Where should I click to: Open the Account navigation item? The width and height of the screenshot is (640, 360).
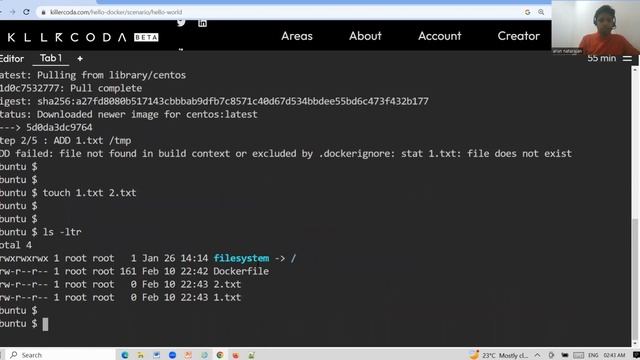pyautogui.click(x=440, y=36)
